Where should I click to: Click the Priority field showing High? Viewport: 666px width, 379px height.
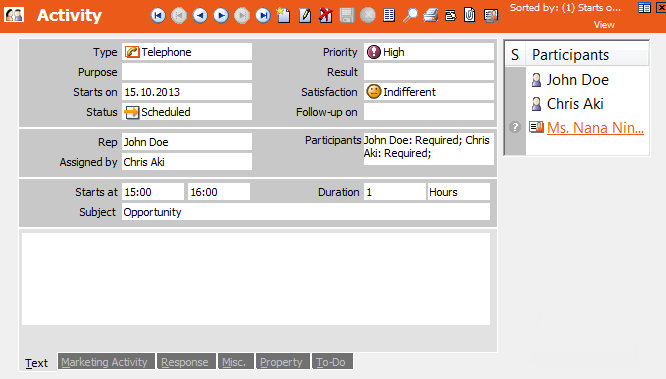[429, 52]
